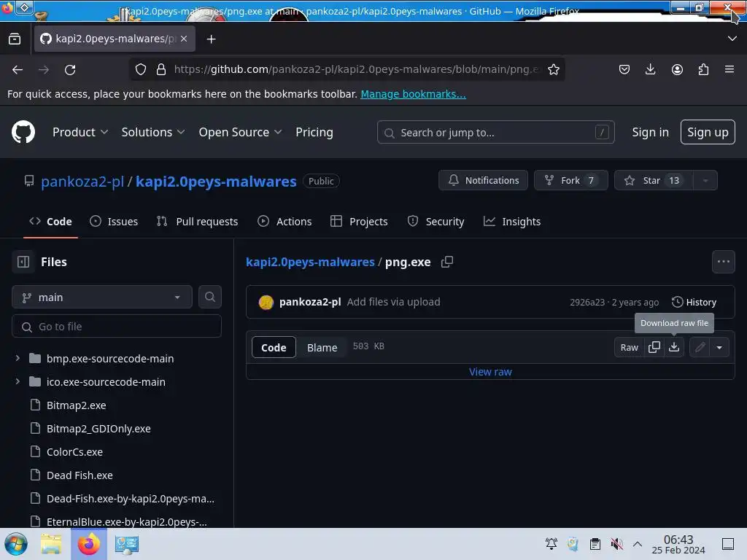
Task: Switch to Blame view
Action: click(x=322, y=347)
